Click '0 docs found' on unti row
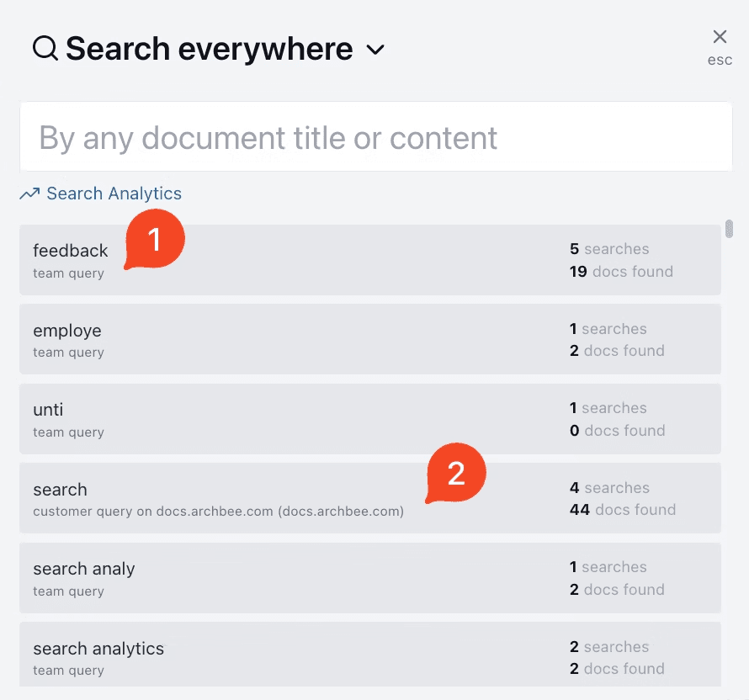The height and width of the screenshot is (700, 749). point(617,431)
